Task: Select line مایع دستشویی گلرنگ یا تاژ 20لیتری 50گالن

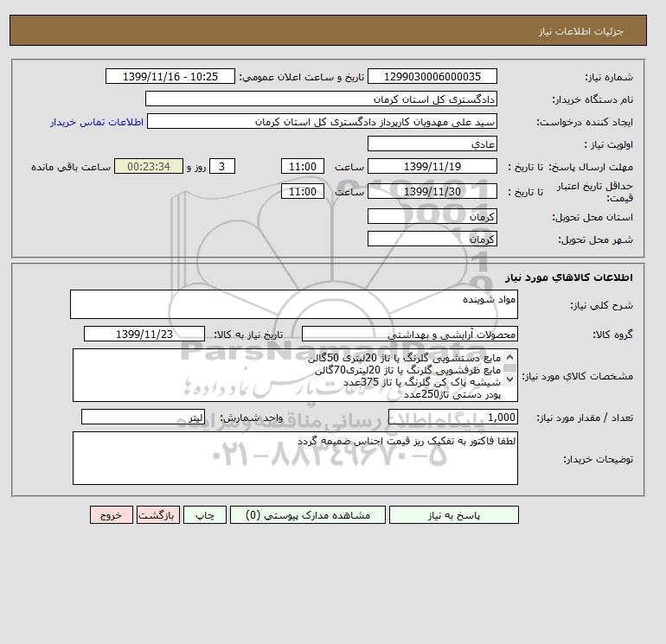Action: click(405, 358)
